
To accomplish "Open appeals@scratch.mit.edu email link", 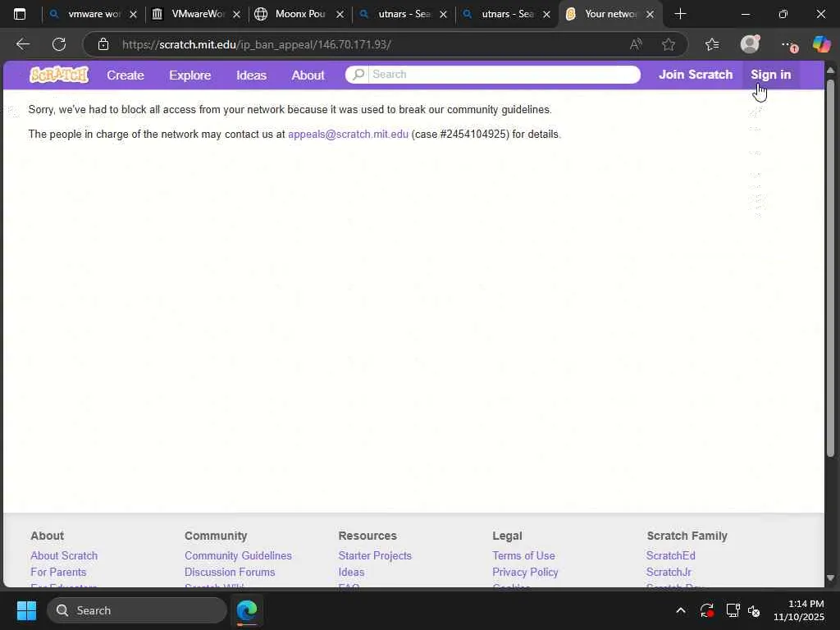I will [348, 134].
